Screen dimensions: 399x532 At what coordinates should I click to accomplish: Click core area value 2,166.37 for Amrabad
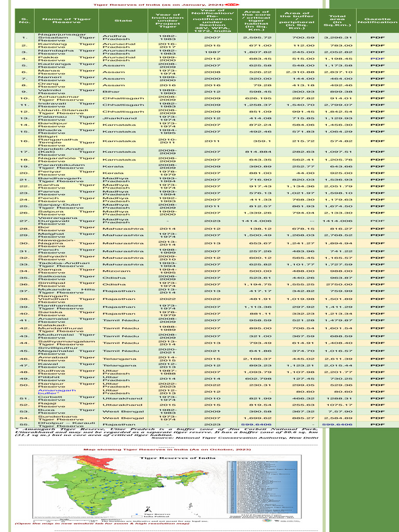257,359
